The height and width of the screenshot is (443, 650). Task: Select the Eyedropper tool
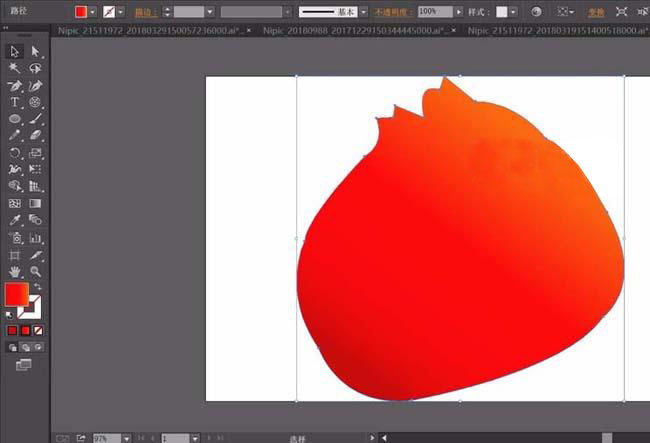pos(15,220)
